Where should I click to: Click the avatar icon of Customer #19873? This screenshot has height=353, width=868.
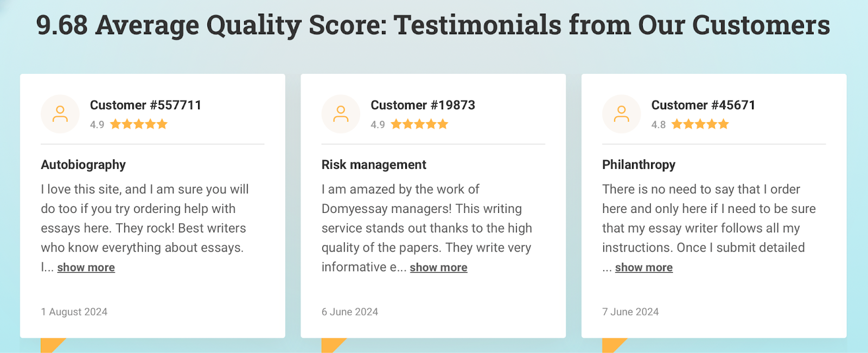coord(341,114)
